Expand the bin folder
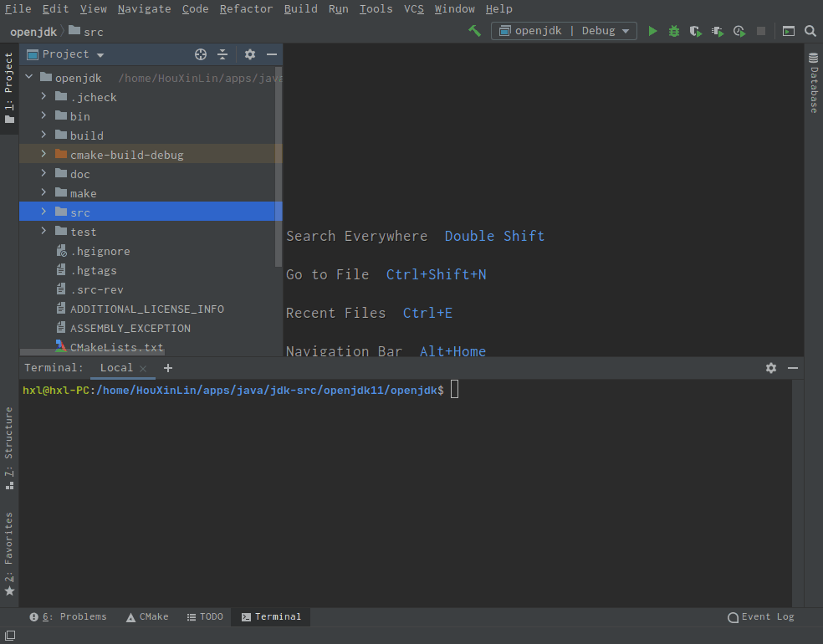This screenshot has width=823, height=644. pyautogui.click(x=43, y=116)
